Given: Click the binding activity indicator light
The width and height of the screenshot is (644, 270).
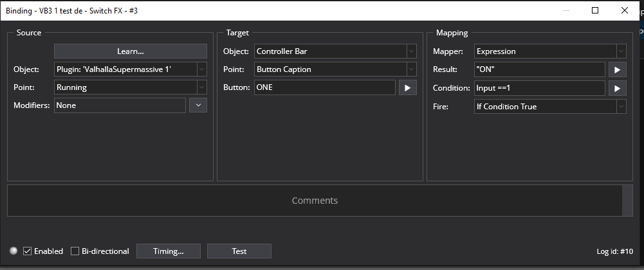Looking at the screenshot, I should click(14, 251).
